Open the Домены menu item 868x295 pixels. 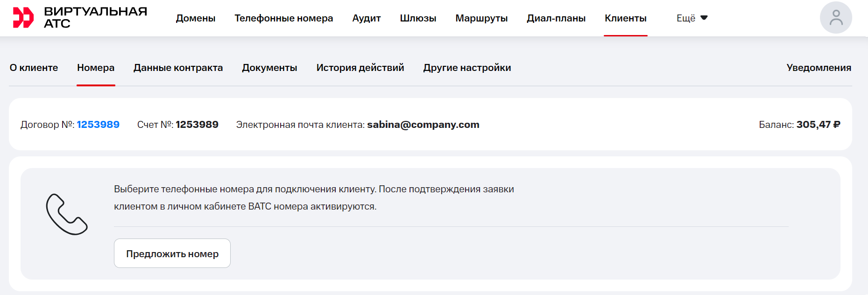pyautogui.click(x=195, y=18)
